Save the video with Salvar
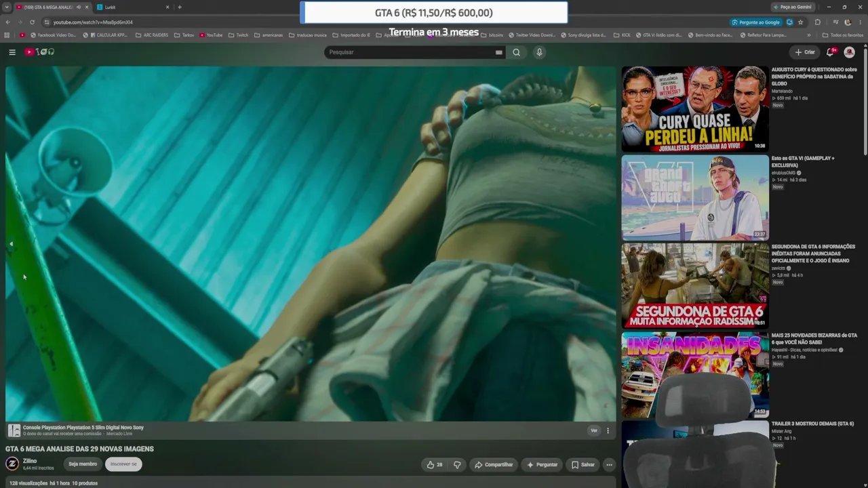 click(x=583, y=465)
